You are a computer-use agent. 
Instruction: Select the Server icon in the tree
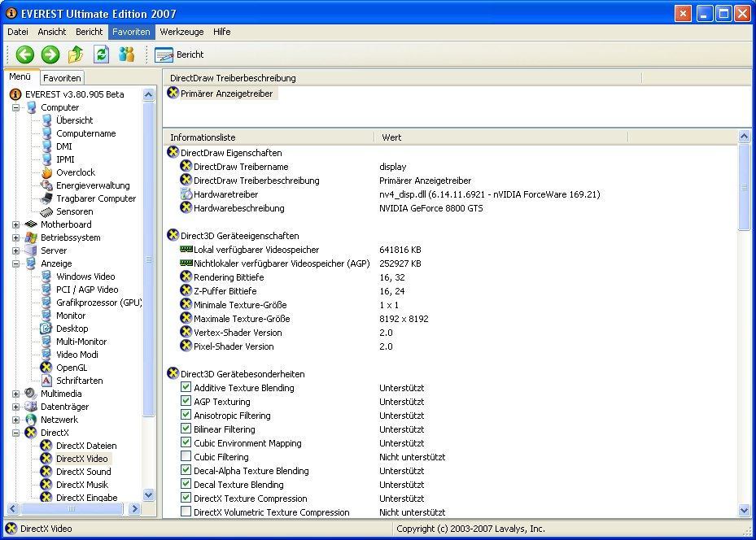(x=32, y=250)
